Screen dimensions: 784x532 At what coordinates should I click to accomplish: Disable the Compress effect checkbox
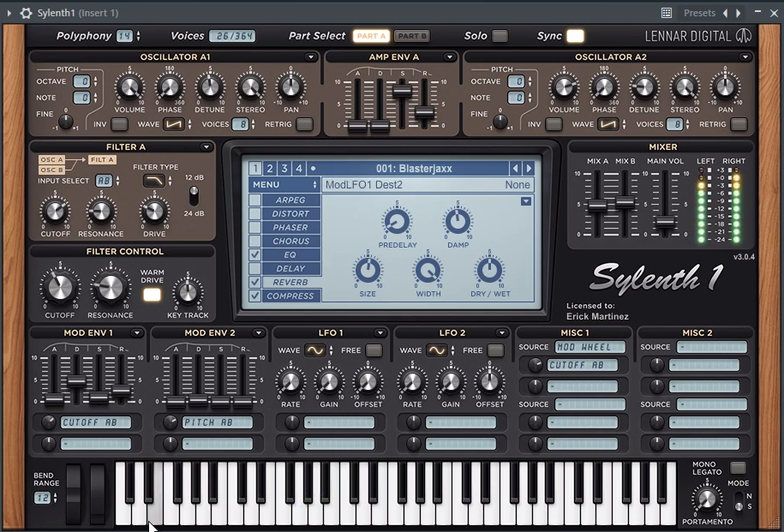(x=255, y=296)
